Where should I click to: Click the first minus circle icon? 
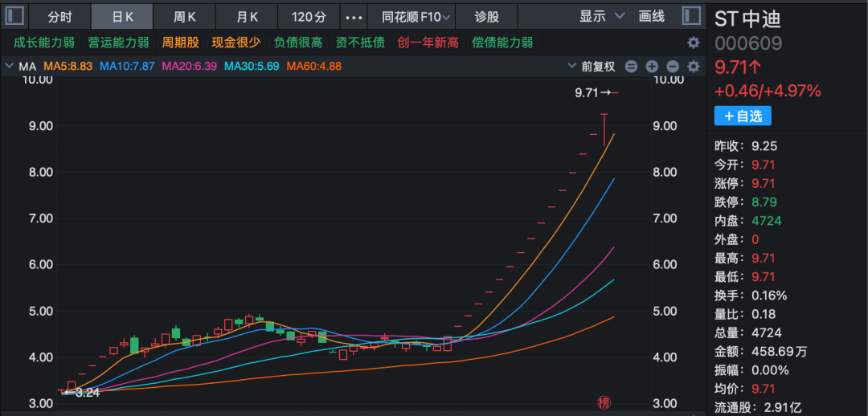click(631, 67)
